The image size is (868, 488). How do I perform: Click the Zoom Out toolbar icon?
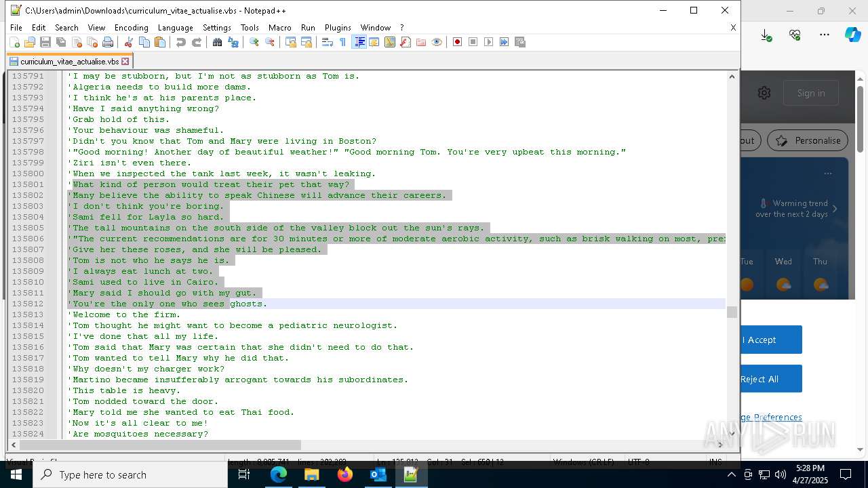tap(270, 42)
